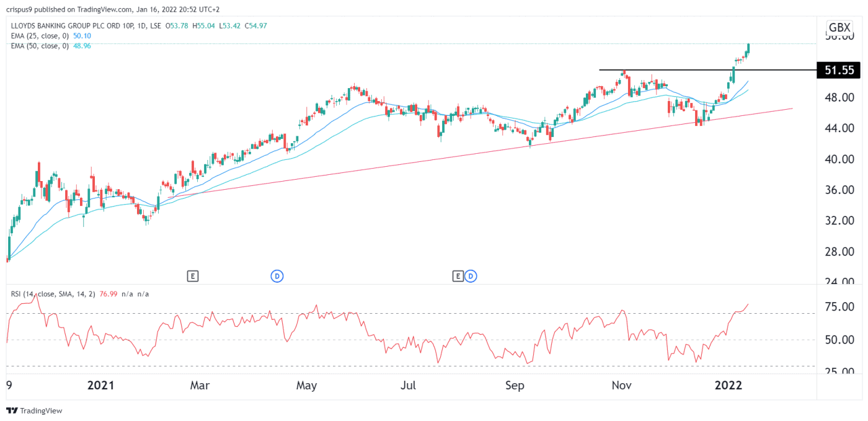Select the earnings "E" marker near August
Viewport: 868px width, 421px height.
point(459,276)
